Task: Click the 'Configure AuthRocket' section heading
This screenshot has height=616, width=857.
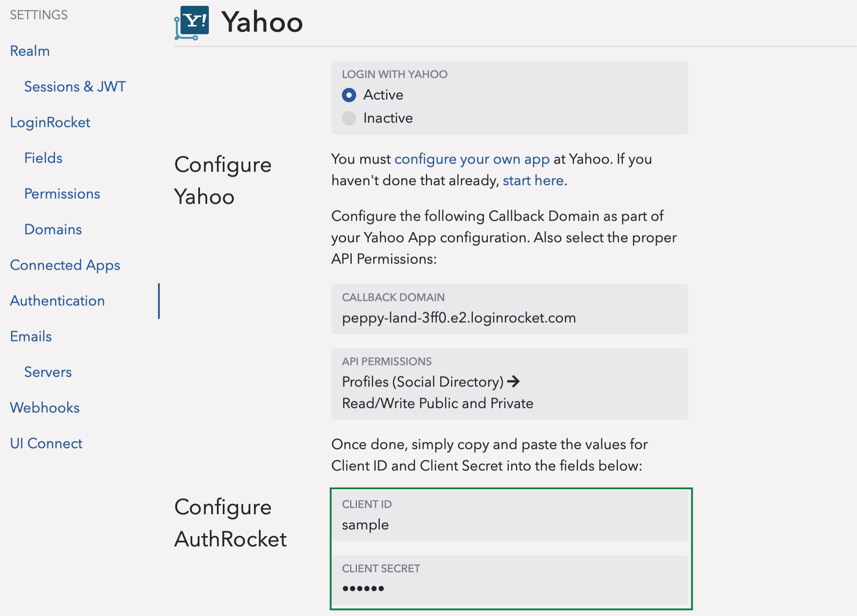Action: (x=230, y=523)
